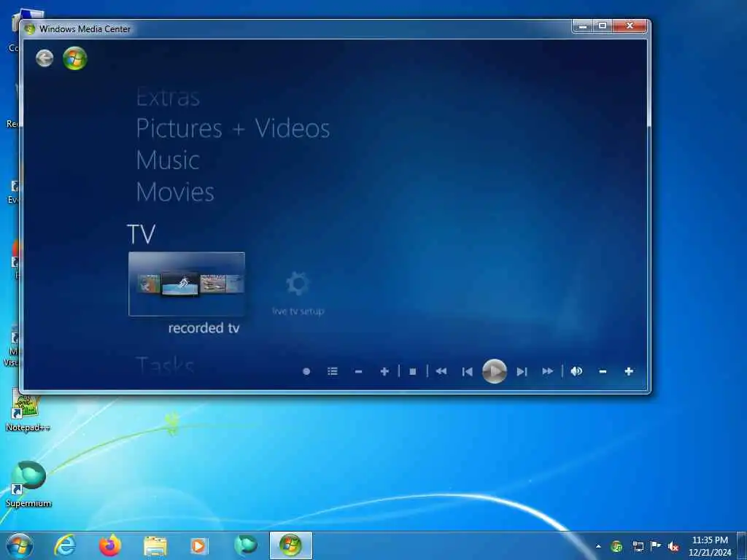Open Pictures + Videos category
The width and height of the screenshot is (747, 560).
233,128
